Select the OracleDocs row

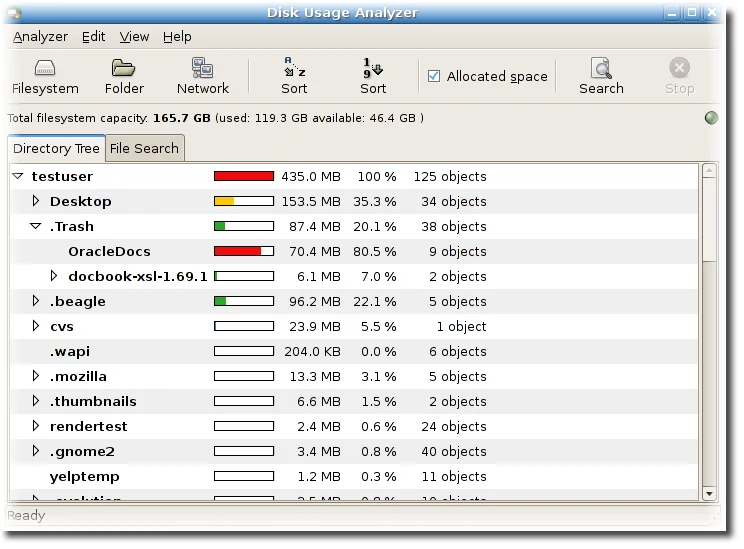coord(354,251)
